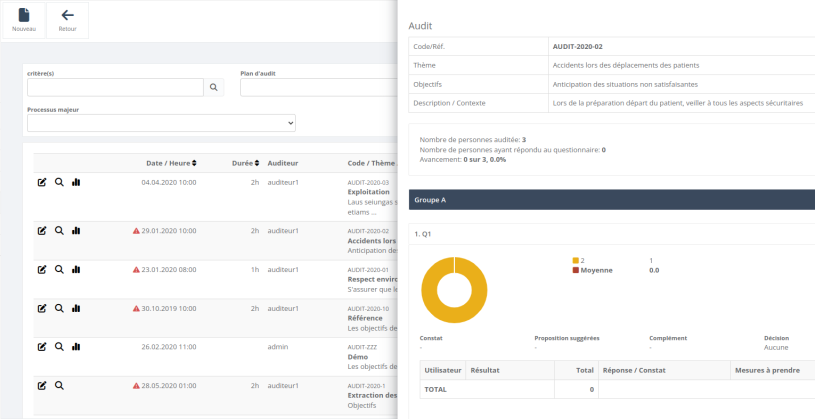This screenshot has width=815, height=419.
Task: Click the Nouveau document button
Action: point(24,20)
